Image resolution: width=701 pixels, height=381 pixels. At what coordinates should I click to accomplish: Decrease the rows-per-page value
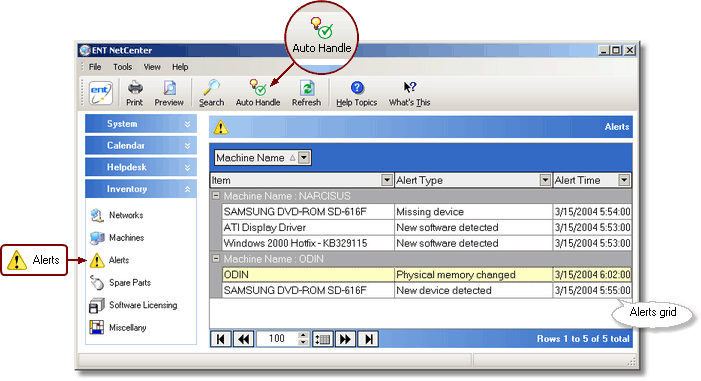303,343
